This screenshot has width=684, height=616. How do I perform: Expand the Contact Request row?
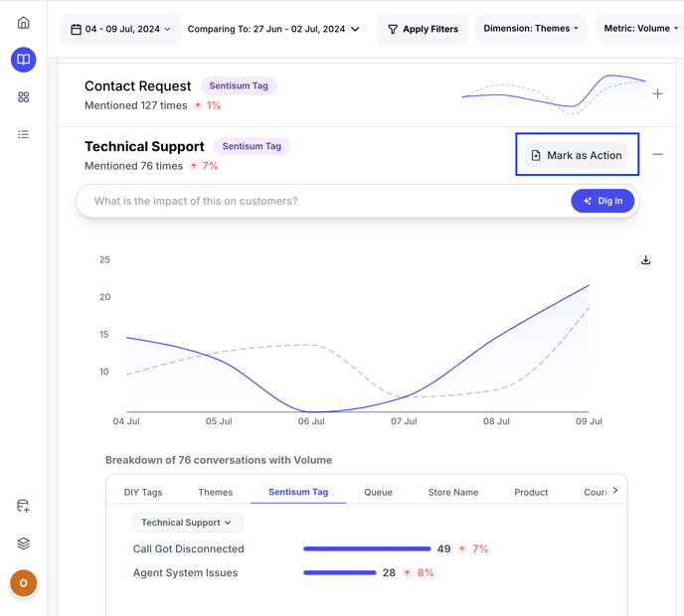tap(657, 94)
